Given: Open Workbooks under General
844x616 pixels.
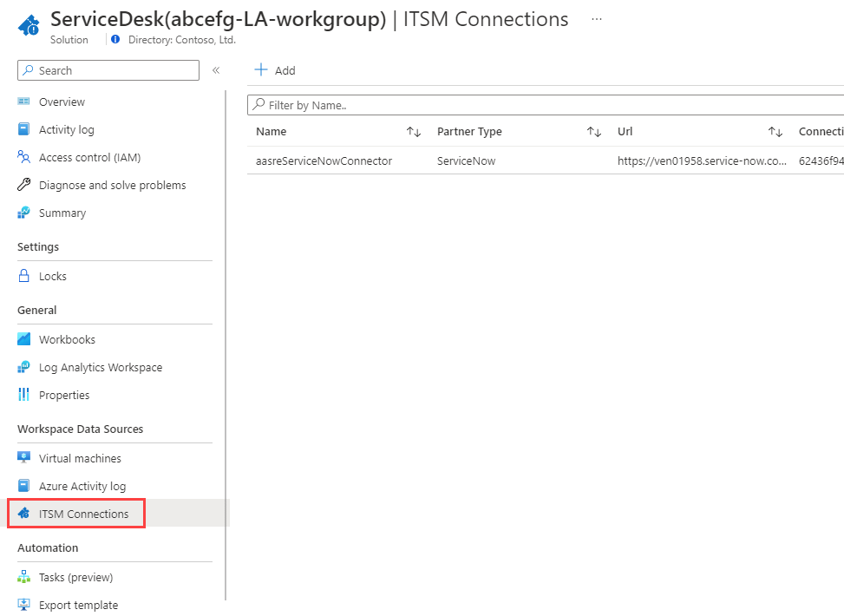Looking at the screenshot, I should click(x=67, y=339).
